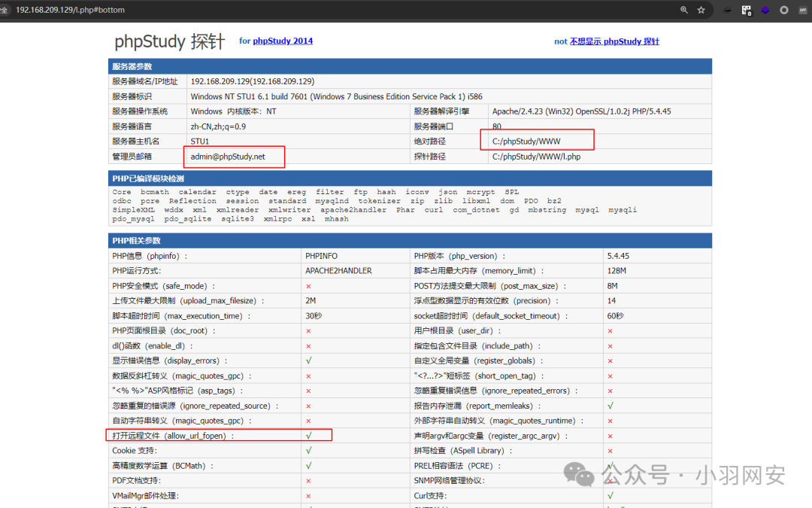Click the SNMP网络管理协议 row label

click(450, 481)
